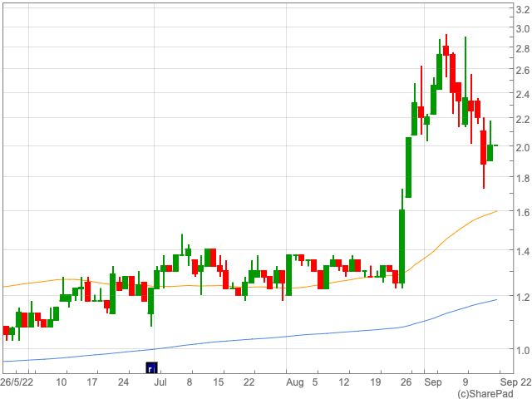The image size is (532, 399).
Task: Click the 'Sep 22' date axis label
Action: point(515,382)
